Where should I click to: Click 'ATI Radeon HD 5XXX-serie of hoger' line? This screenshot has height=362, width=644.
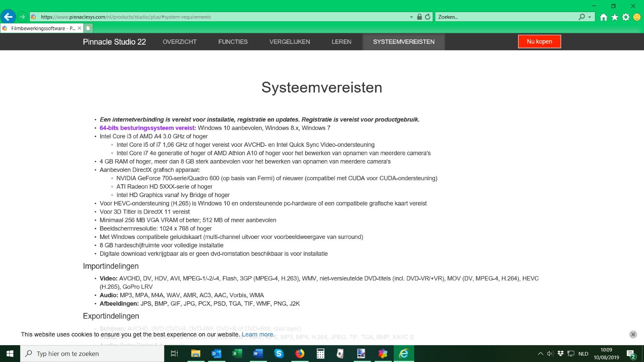(164, 187)
